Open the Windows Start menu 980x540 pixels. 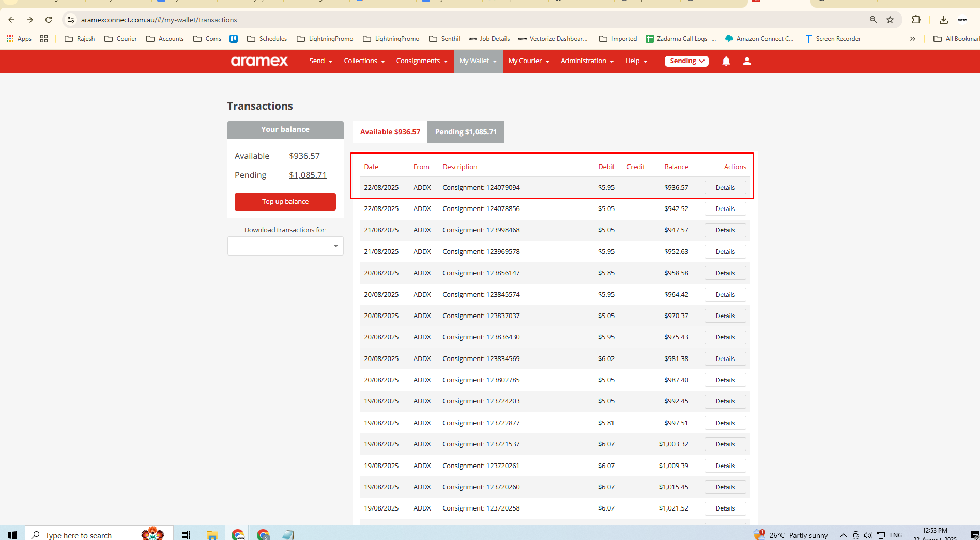12,535
